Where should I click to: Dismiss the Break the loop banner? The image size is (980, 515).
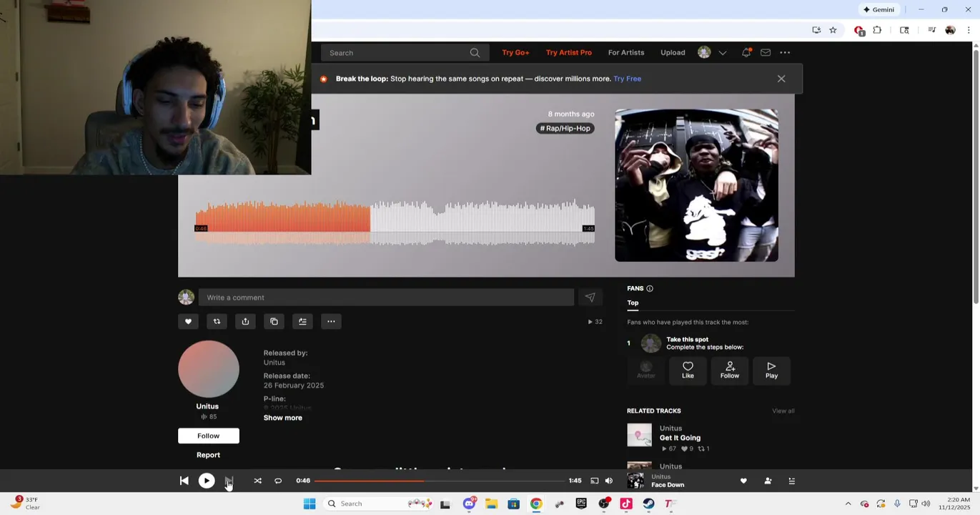[x=781, y=79]
